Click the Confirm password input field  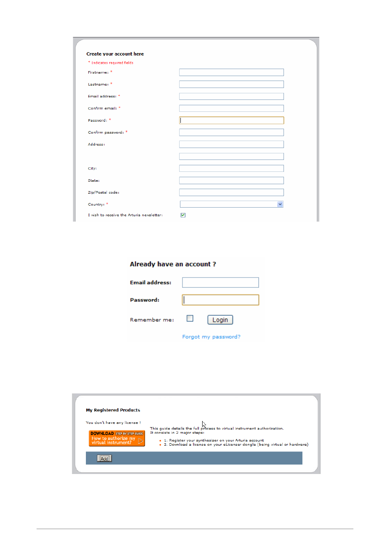click(231, 132)
